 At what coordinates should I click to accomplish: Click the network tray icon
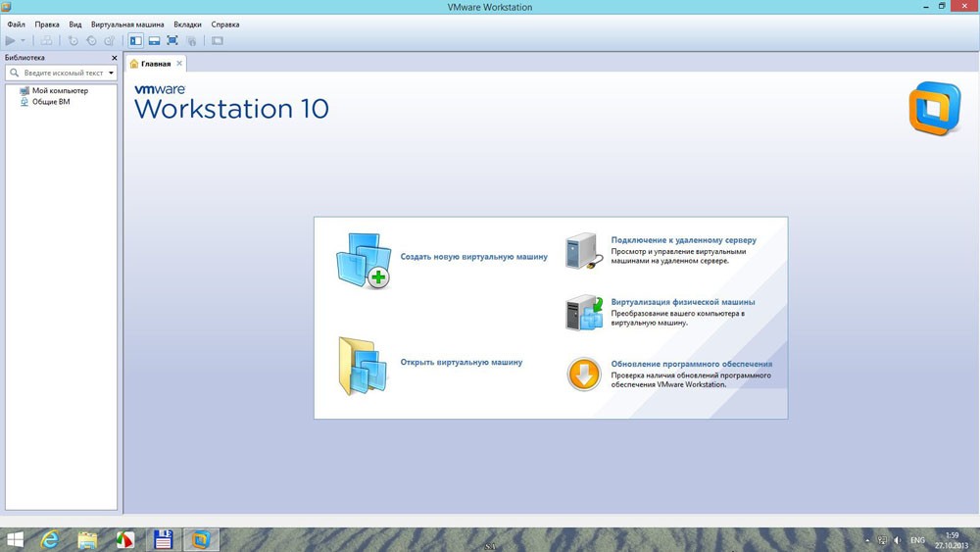tap(882, 540)
